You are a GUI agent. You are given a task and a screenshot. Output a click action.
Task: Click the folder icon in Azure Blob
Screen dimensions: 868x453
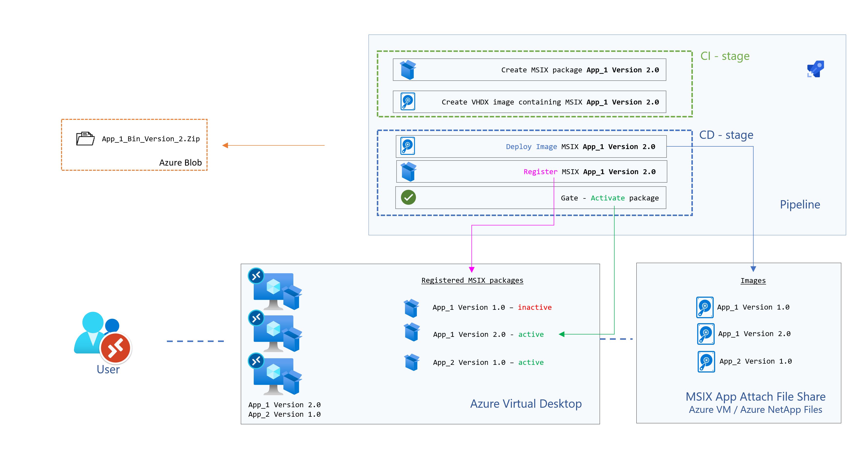pyautogui.click(x=85, y=138)
